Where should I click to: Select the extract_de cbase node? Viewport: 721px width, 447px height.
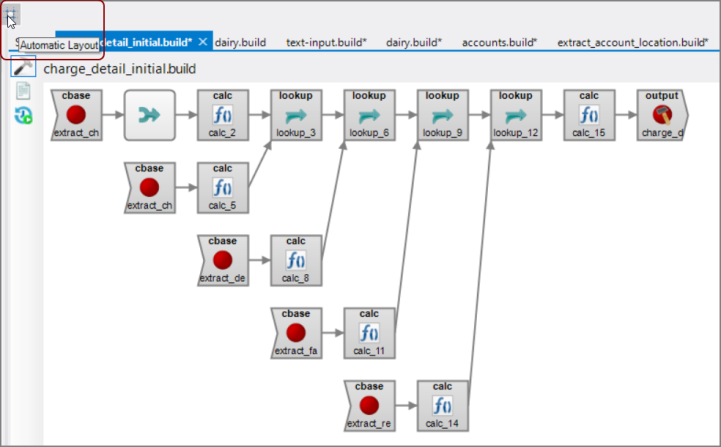point(222,260)
